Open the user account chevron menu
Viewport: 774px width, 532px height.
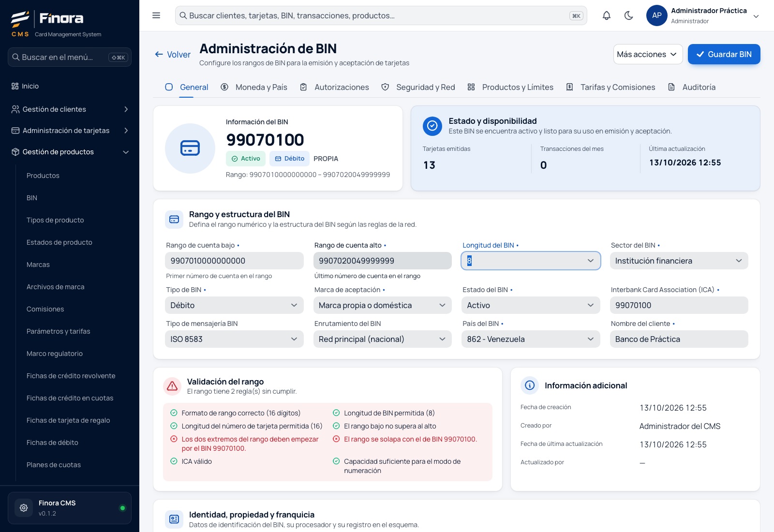click(756, 16)
